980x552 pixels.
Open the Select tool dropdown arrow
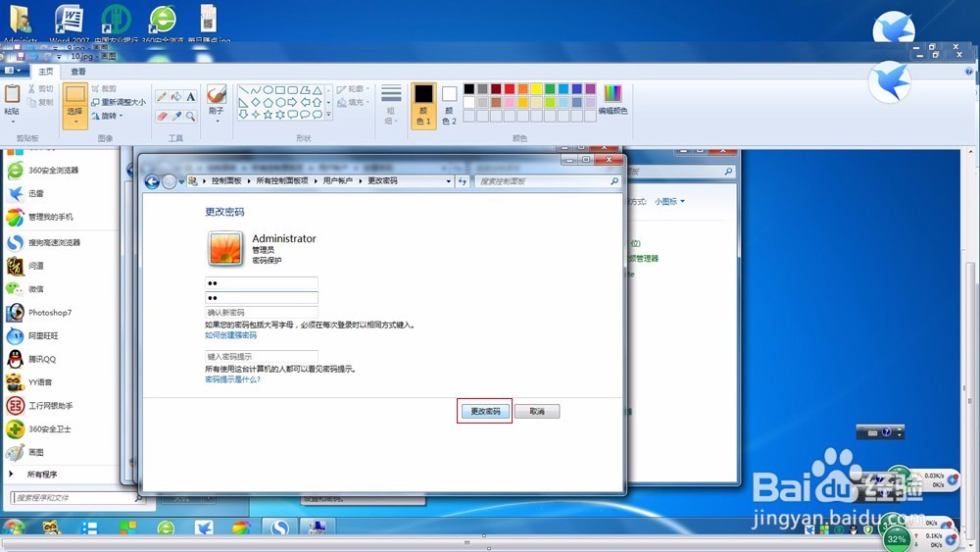(x=75, y=122)
